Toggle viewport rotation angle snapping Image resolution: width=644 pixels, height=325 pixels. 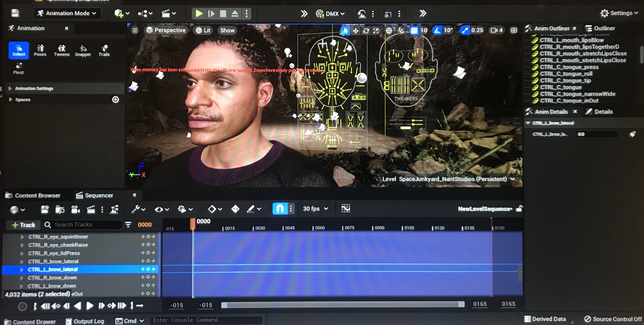pos(437,30)
